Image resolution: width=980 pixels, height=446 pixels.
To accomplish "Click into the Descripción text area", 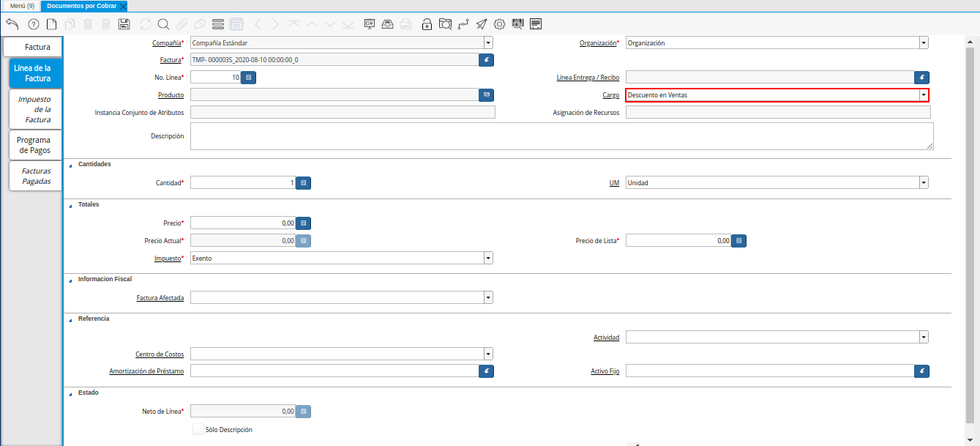I will tap(561, 136).
